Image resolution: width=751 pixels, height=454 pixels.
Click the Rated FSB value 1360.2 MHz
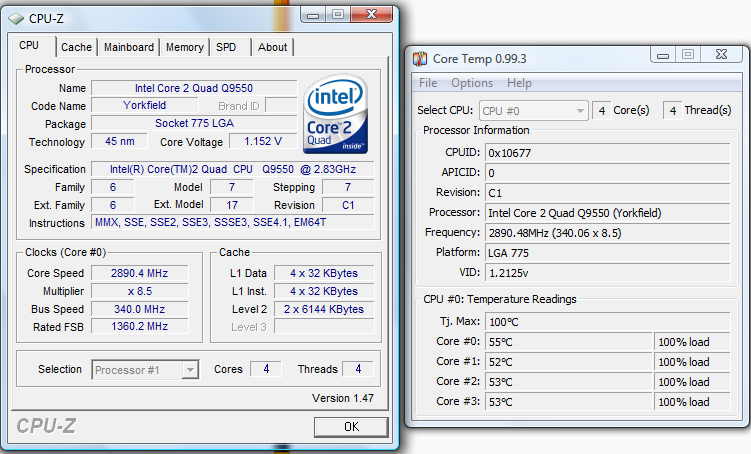139,327
